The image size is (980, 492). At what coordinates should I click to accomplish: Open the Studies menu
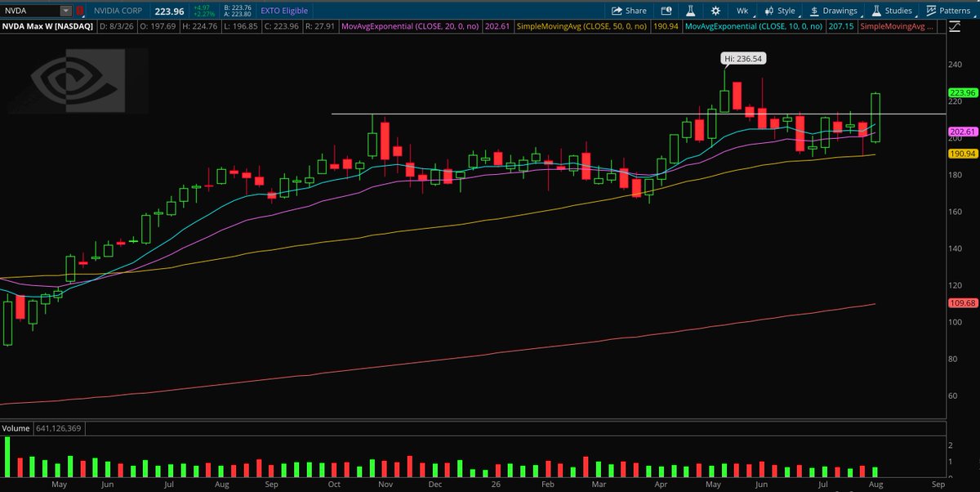[x=892, y=11]
